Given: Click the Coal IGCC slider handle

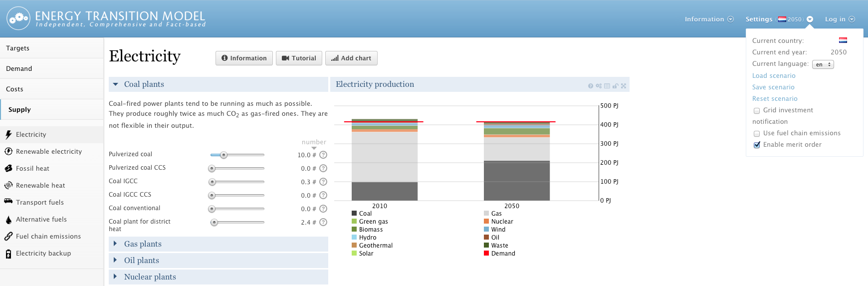Looking at the screenshot, I should click(x=212, y=182).
